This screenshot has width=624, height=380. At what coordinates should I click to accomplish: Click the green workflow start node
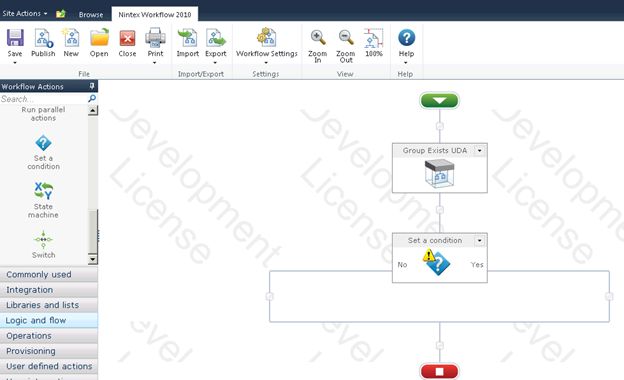pos(439,100)
